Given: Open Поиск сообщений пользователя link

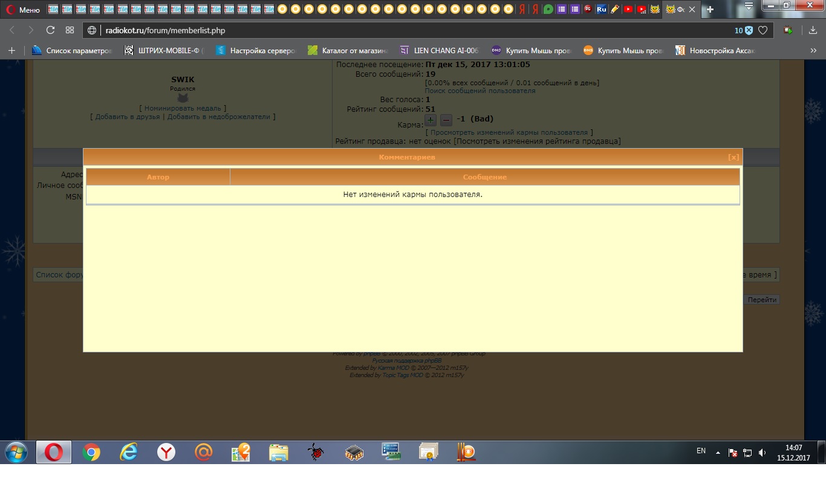Looking at the screenshot, I should (x=480, y=91).
